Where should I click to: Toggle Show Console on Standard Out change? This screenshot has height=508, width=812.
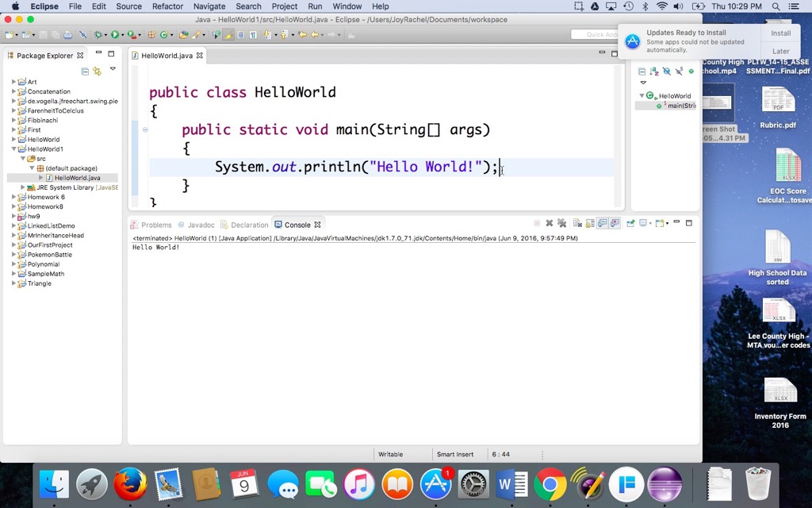[x=602, y=224]
